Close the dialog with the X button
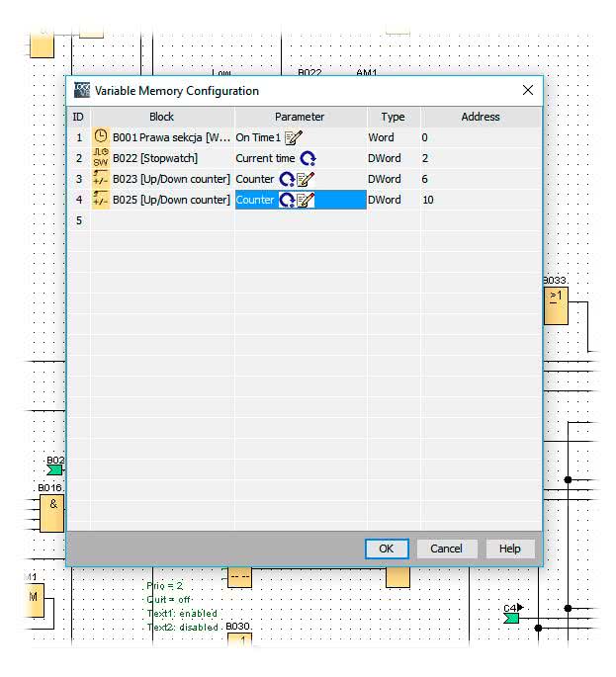Viewport: 616px width, 677px height. pyautogui.click(x=528, y=90)
